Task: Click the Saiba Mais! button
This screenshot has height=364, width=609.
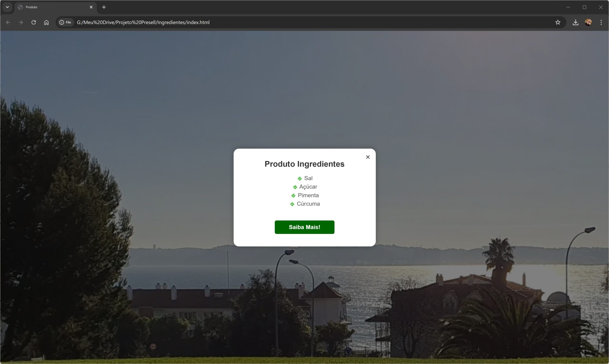Action: [304, 227]
